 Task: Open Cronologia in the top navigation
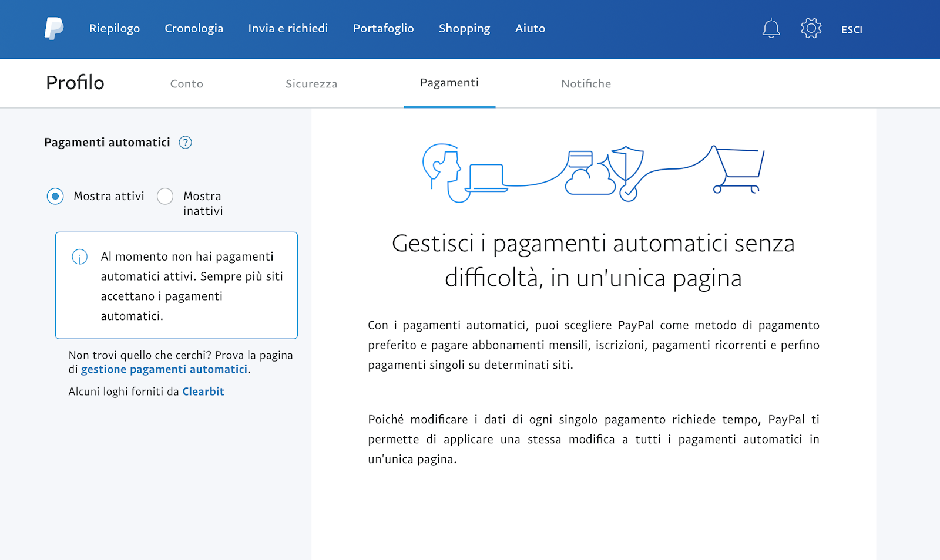click(194, 28)
